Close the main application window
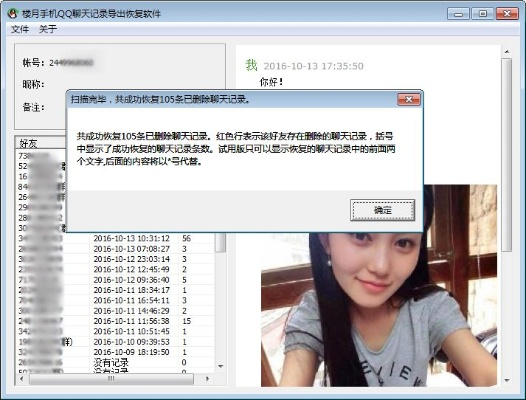Image resolution: width=526 pixels, height=400 pixels. (x=507, y=14)
